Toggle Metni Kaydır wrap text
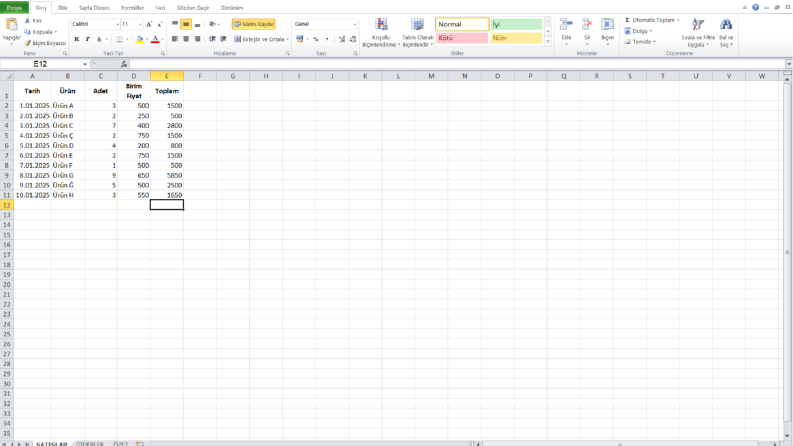 click(x=254, y=24)
